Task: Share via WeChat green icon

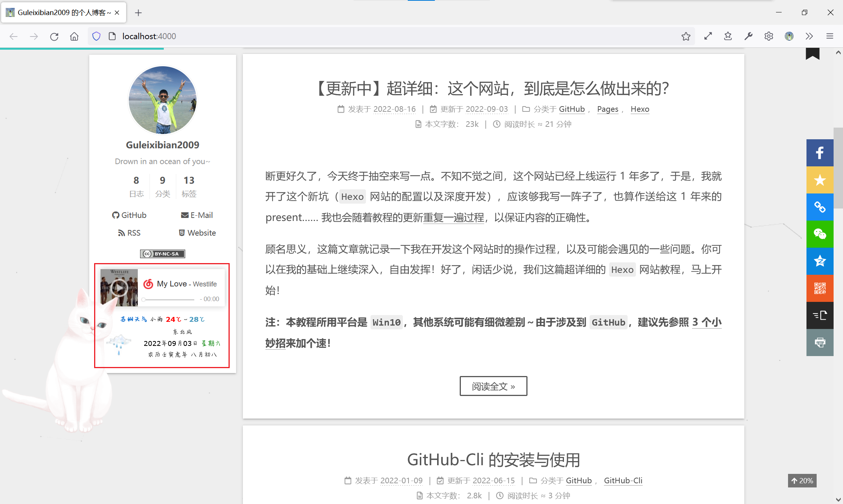Action: [x=820, y=234]
